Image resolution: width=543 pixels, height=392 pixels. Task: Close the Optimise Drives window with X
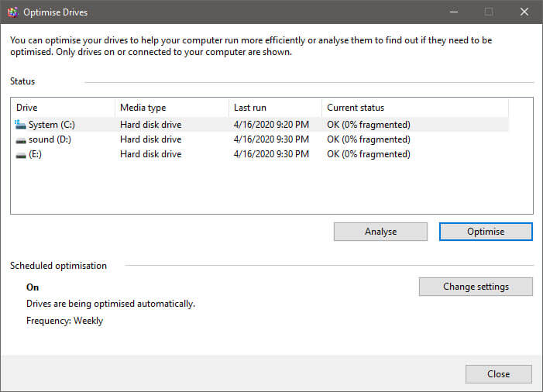click(524, 12)
